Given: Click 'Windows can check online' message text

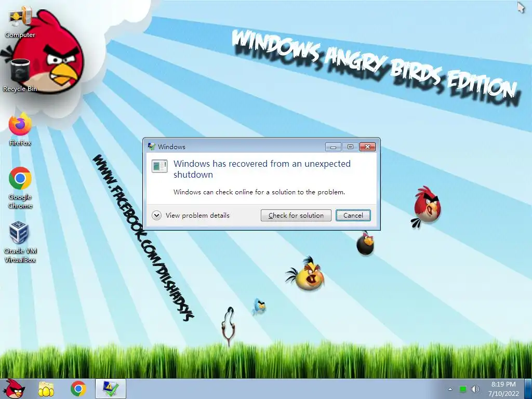Looking at the screenshot, I should (x=259, y=192).
